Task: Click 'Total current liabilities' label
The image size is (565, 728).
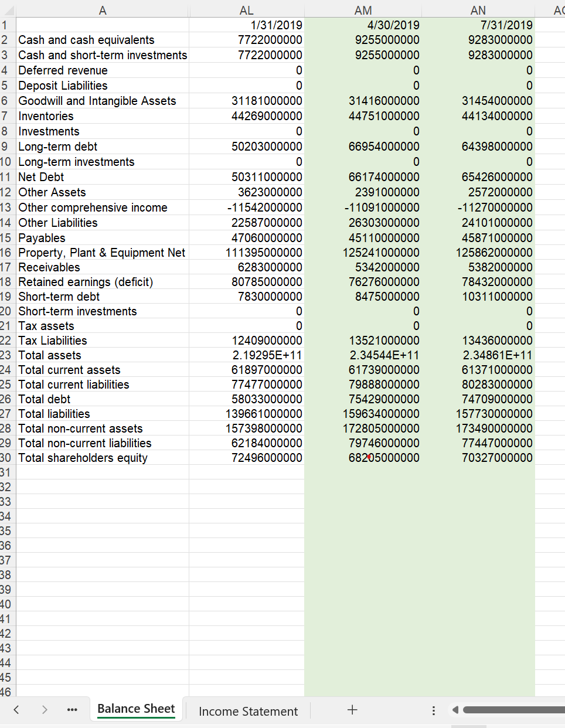Action: click(x=73, y=385)
